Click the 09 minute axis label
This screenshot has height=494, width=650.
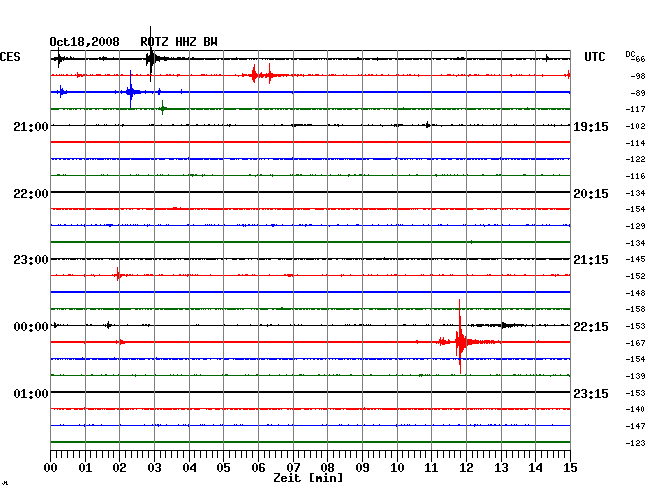[x=362, y=468]
